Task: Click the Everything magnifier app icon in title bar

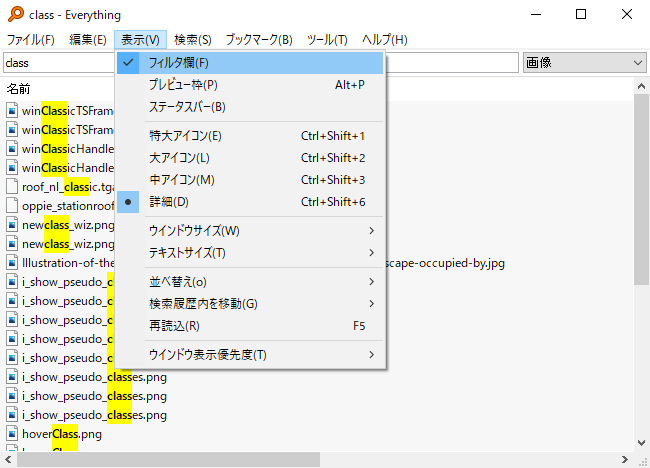Action: tap(16, 14)
